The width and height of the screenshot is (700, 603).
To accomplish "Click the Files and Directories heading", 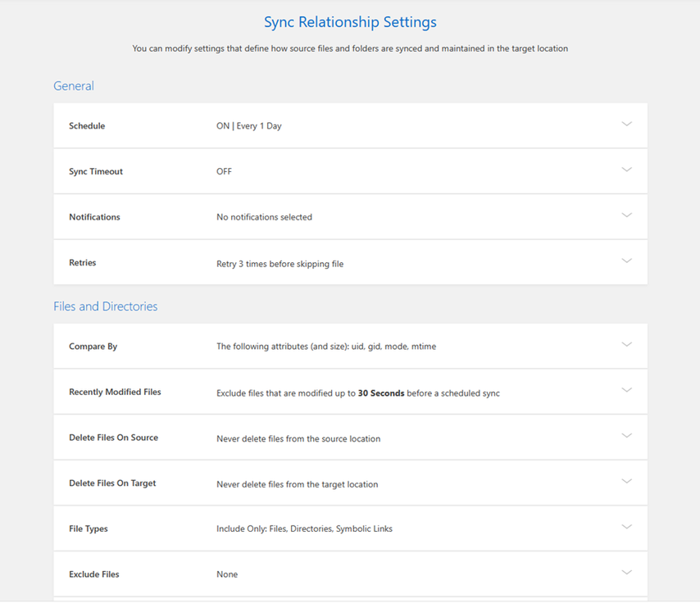I will (106, 306).
